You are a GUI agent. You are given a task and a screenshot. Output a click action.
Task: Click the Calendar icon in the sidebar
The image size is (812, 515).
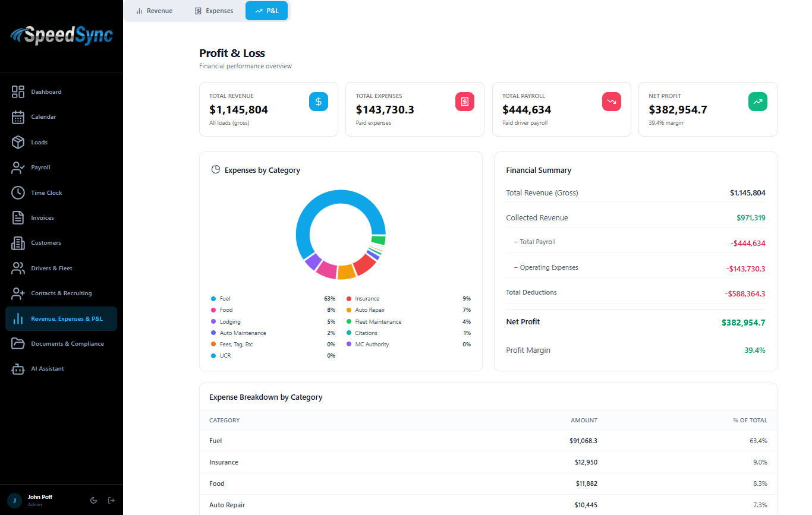[x=18, y=117]
